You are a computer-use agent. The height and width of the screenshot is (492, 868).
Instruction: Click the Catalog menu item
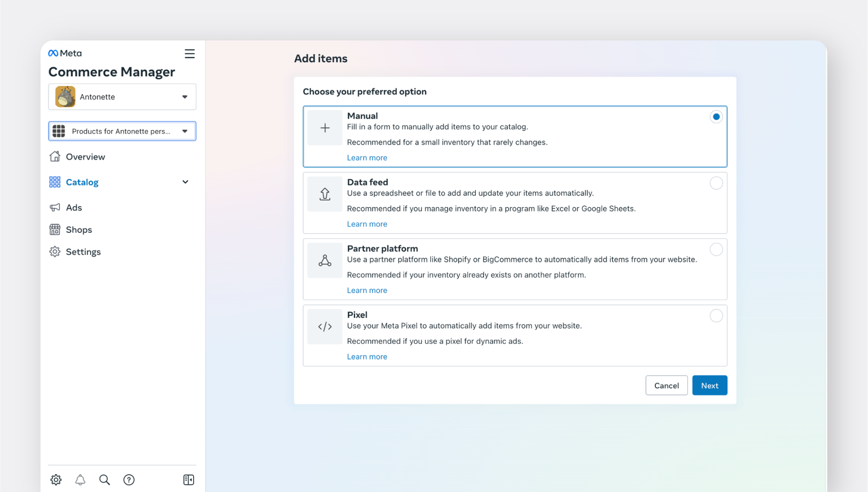(82, 182)
